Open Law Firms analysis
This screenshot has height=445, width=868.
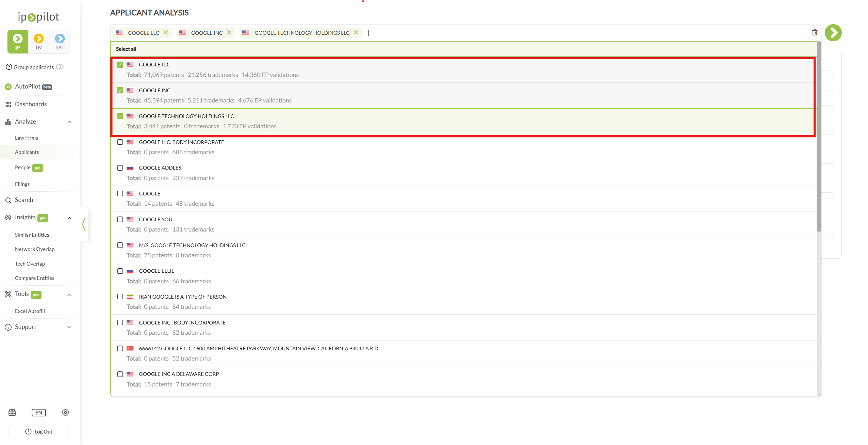tap(26, 138)
